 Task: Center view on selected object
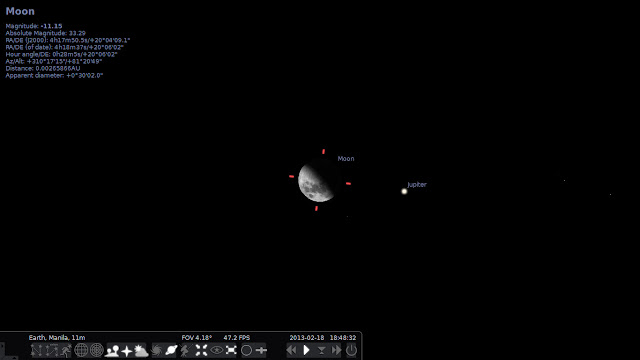coord(201,350)
